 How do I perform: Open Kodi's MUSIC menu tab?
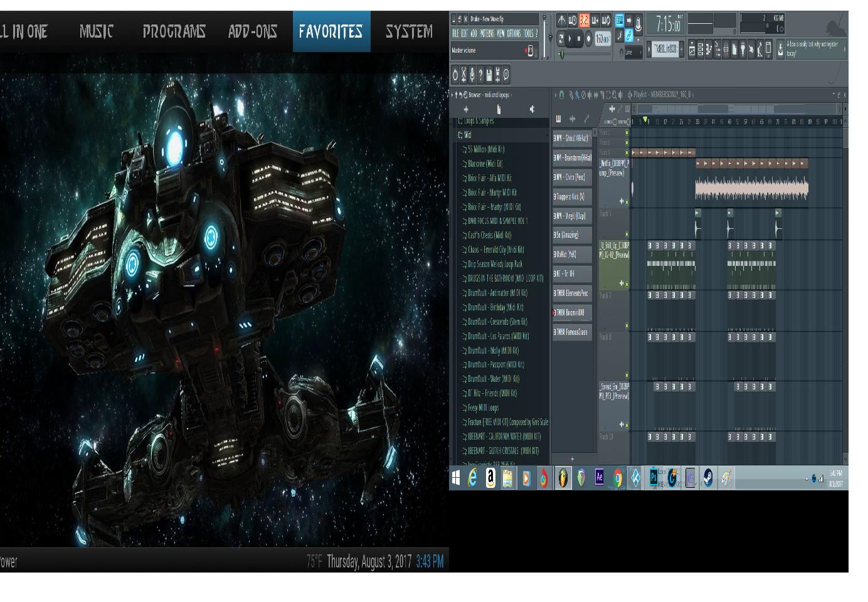click(x=97, y=31)
